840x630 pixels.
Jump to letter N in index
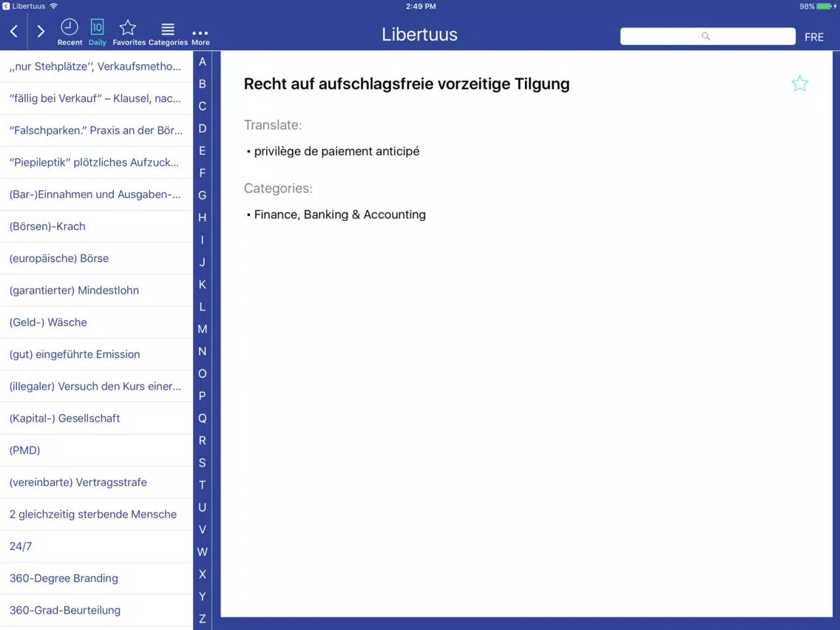203,351
